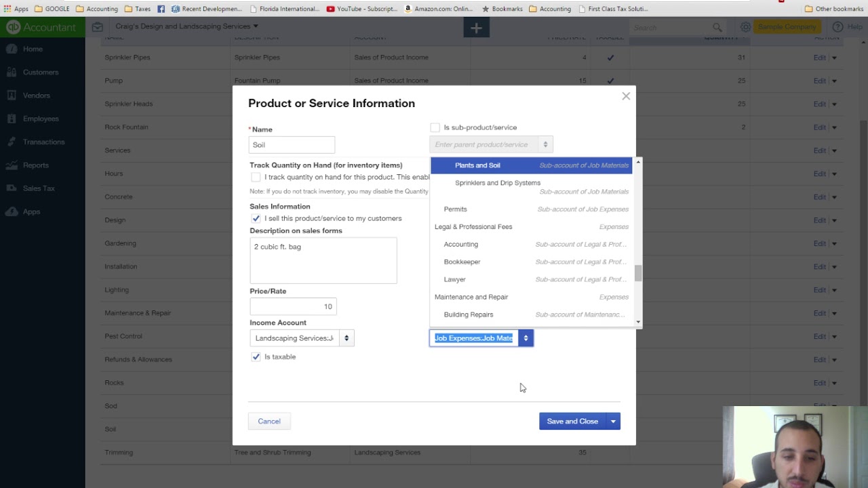The width and height of the screenshot is (868, 488).
Task: Click the Cancel button
Action: click(269, 422)
